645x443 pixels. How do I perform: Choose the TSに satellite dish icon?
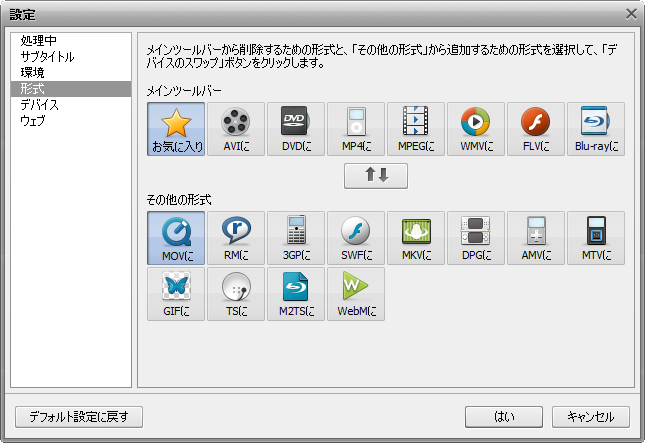236,294
